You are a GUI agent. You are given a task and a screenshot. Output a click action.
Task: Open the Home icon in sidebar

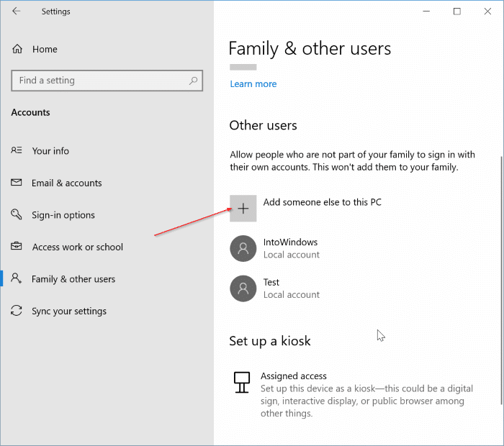(17, 49)
